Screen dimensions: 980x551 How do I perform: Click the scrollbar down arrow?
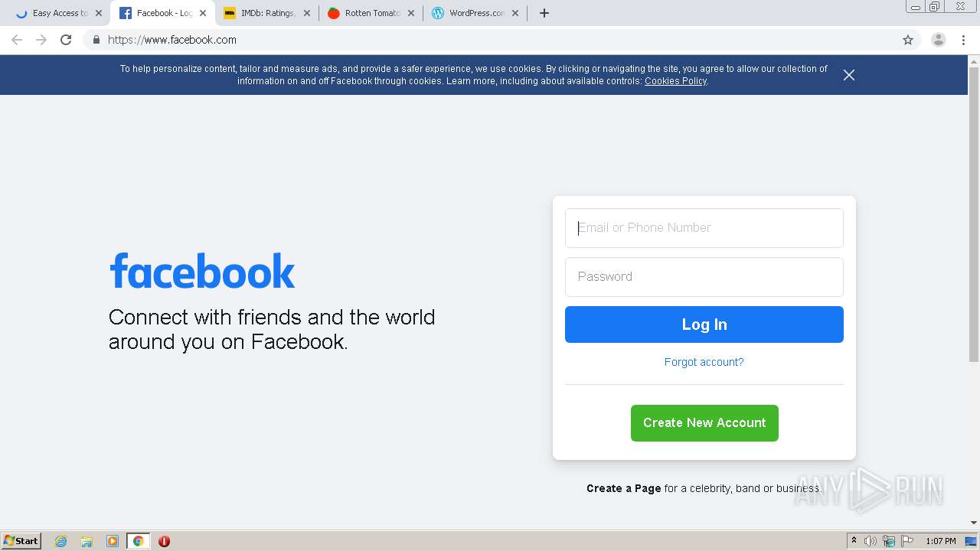pyautogui.click(x=974, y=523)
